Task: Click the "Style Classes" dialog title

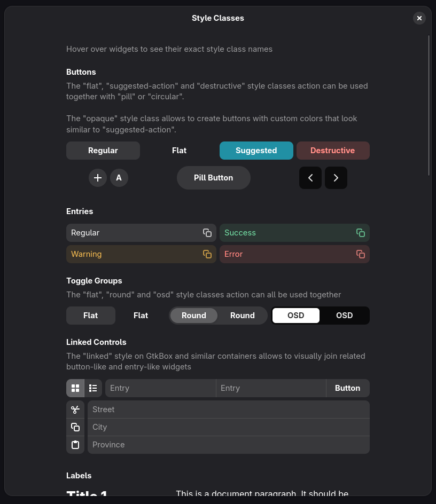Action: [218, 18]
